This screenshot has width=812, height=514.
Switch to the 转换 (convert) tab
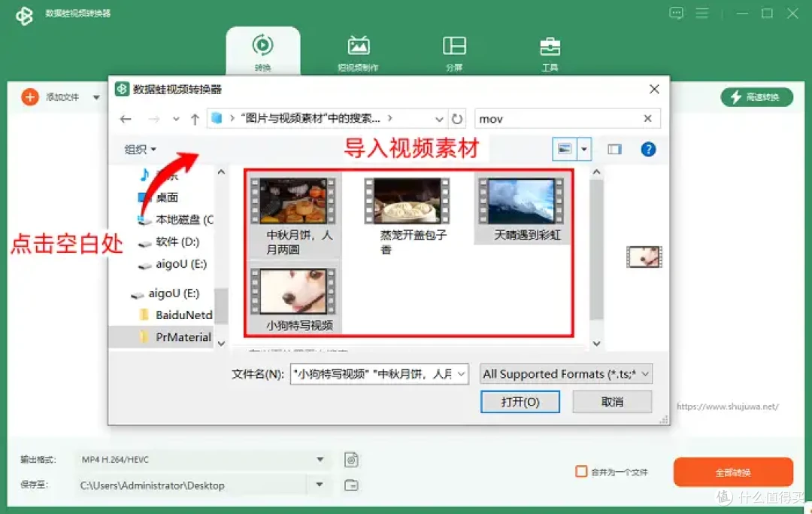click(263, 51)
